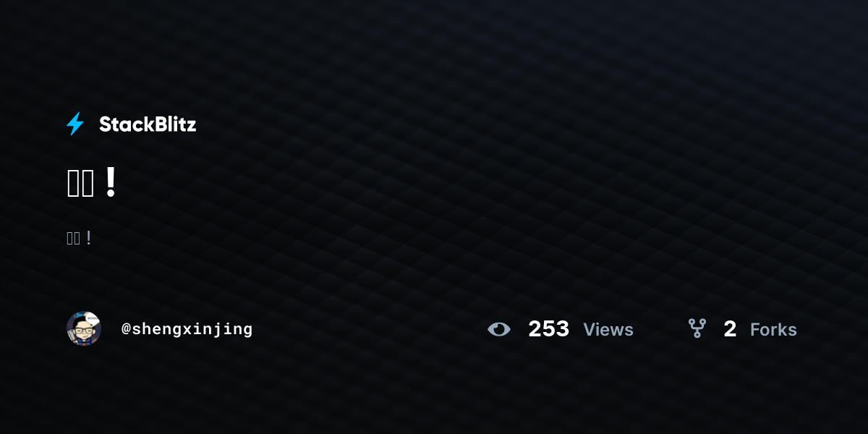
Task: Click the StackBlitz lightning bolt logo
Action: (x=75, y=124)
